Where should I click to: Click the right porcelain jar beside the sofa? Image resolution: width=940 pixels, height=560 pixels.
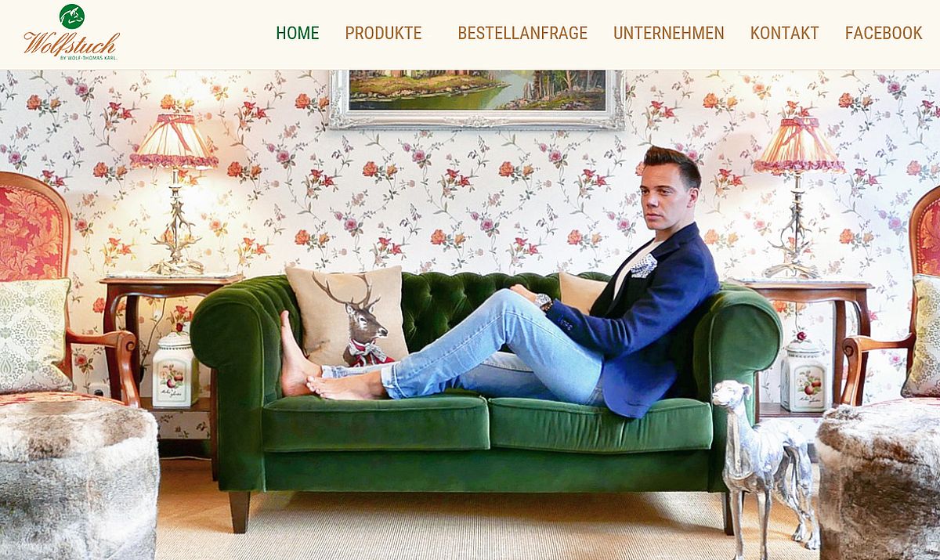tap(804, 373)
